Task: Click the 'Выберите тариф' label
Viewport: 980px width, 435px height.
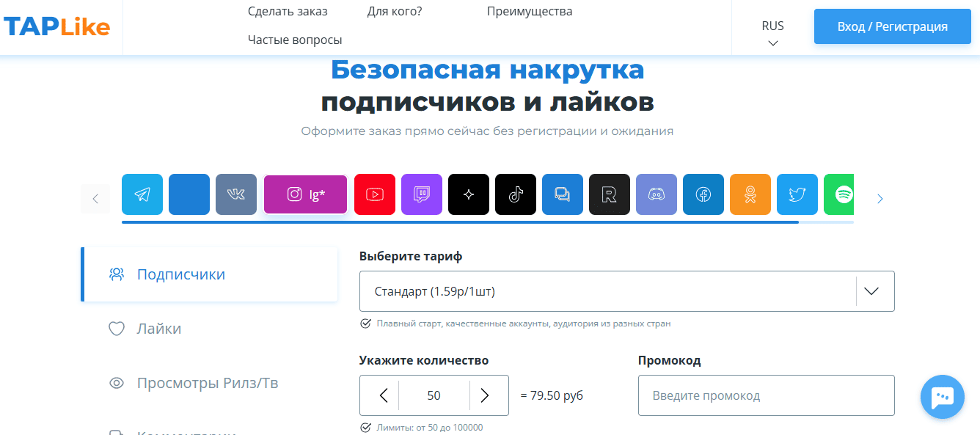Action: 411,256
